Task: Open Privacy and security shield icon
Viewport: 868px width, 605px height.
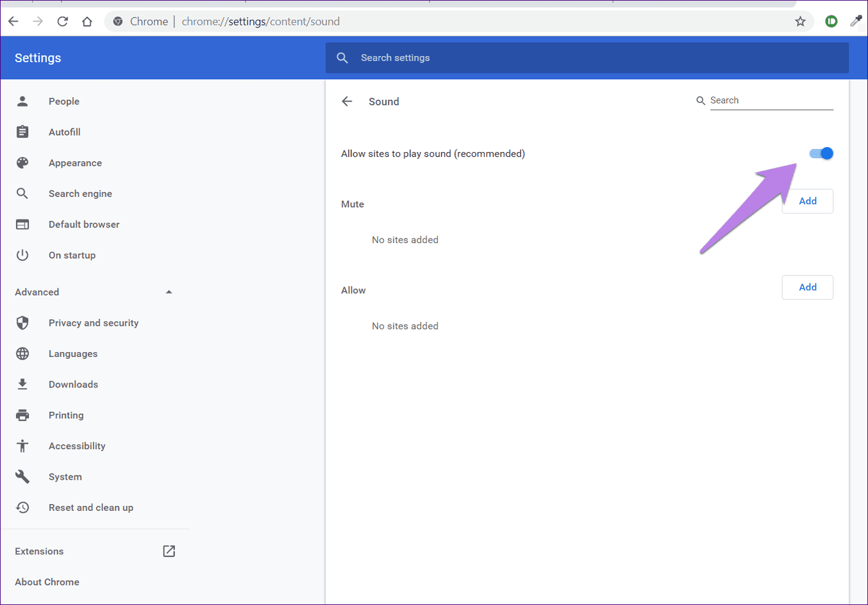Action: (x=22, y=323)
